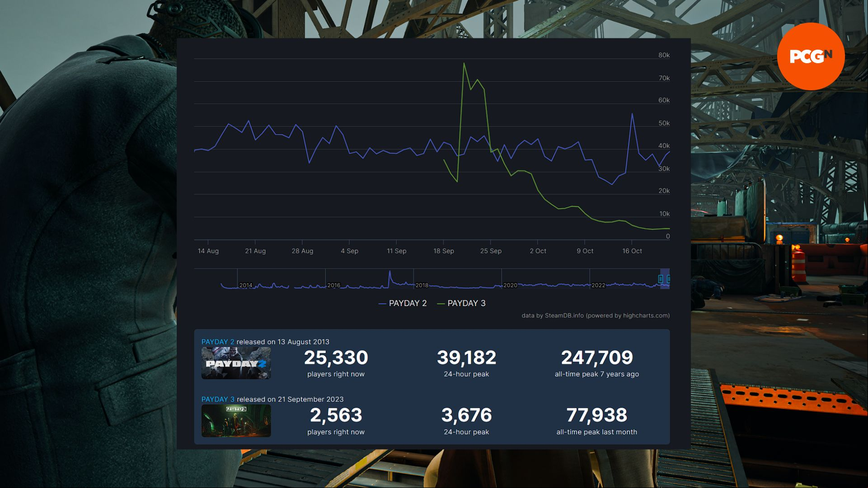
Task: Click the '30k' y-axis label
Action: point(664,169)
